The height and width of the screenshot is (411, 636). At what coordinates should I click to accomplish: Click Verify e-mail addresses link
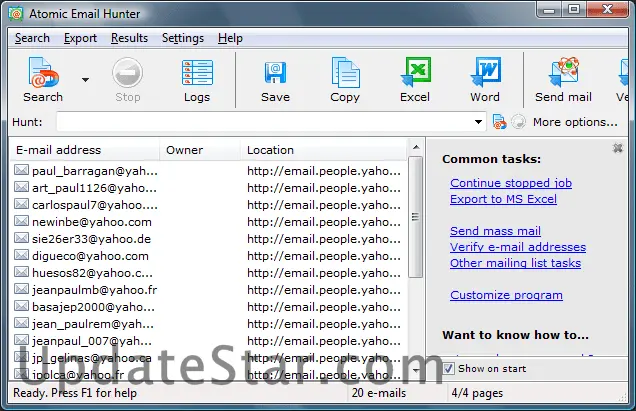518,247
